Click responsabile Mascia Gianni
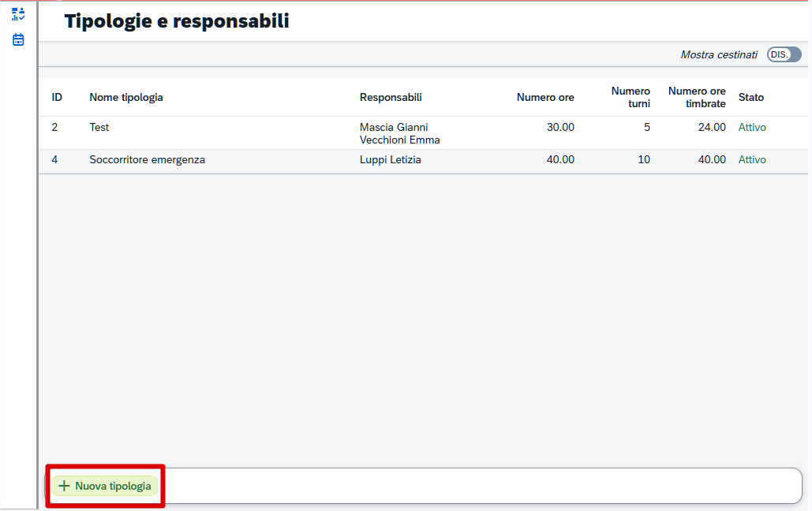The height and width of the screenshot is (511, 812). pyautogui.click(x=394, y=128)
